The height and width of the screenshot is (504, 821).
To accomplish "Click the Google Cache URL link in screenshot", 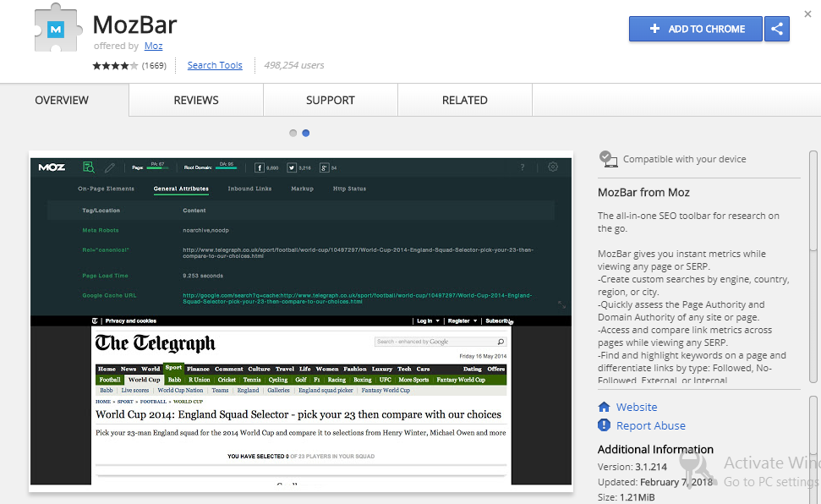I will point(357,299).
